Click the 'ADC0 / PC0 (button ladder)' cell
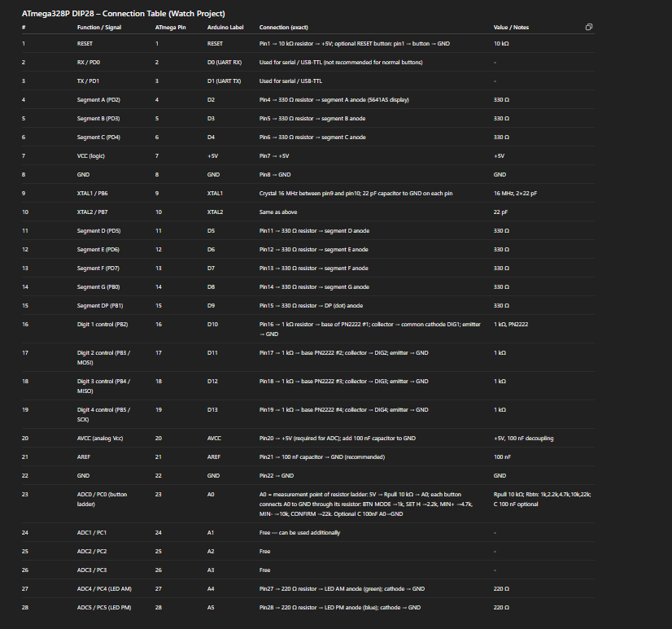 click(102, 498)
